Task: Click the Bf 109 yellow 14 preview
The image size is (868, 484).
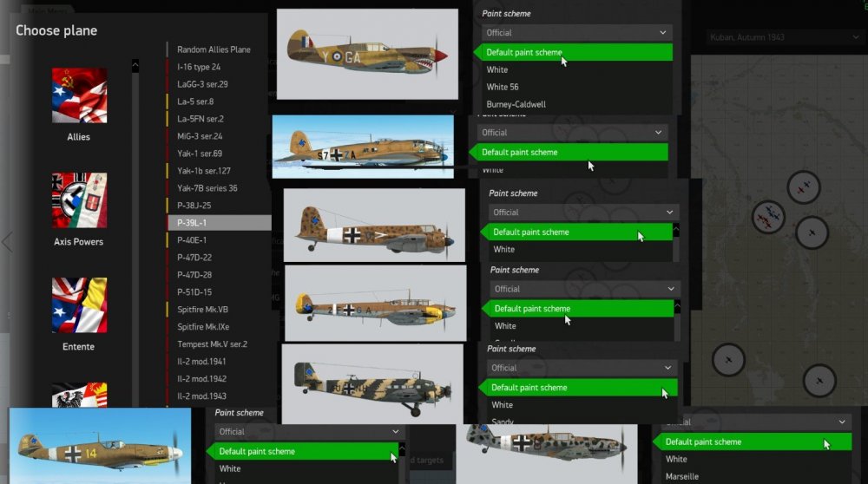Action: pyautogui.click(x=100, y=446)
